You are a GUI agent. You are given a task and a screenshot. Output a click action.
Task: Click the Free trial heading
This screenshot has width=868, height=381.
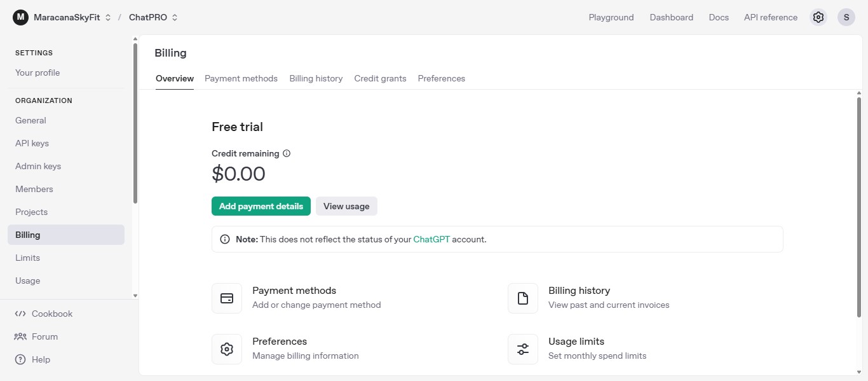point(237,127)
